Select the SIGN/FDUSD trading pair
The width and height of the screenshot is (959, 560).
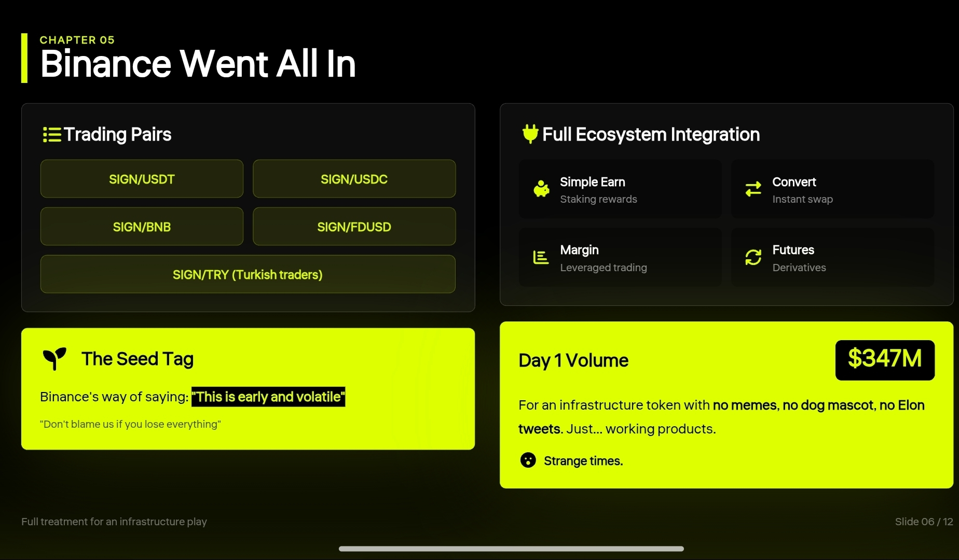pos(354,227)
